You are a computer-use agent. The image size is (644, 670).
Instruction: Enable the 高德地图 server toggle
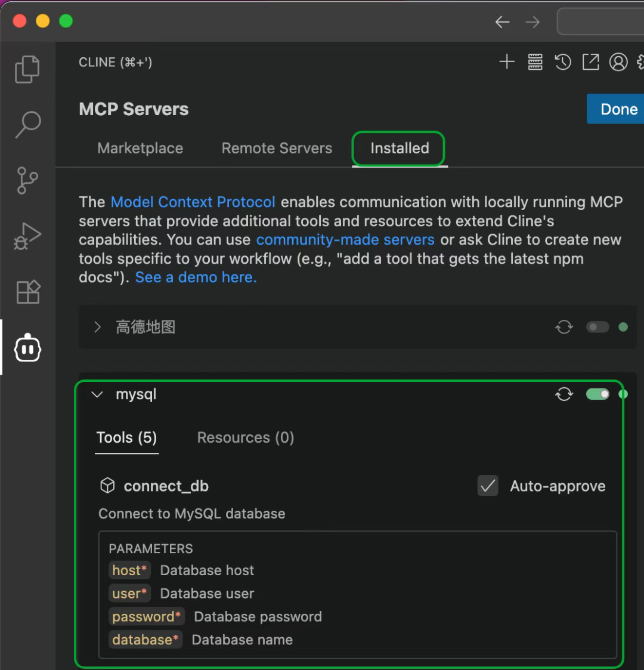pyautogui.click(x=597, y=327)
